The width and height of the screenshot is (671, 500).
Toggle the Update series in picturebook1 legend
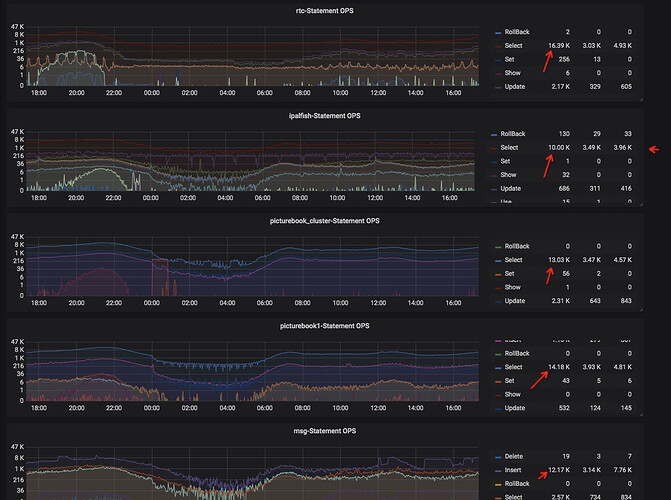[x=514, y=408]
